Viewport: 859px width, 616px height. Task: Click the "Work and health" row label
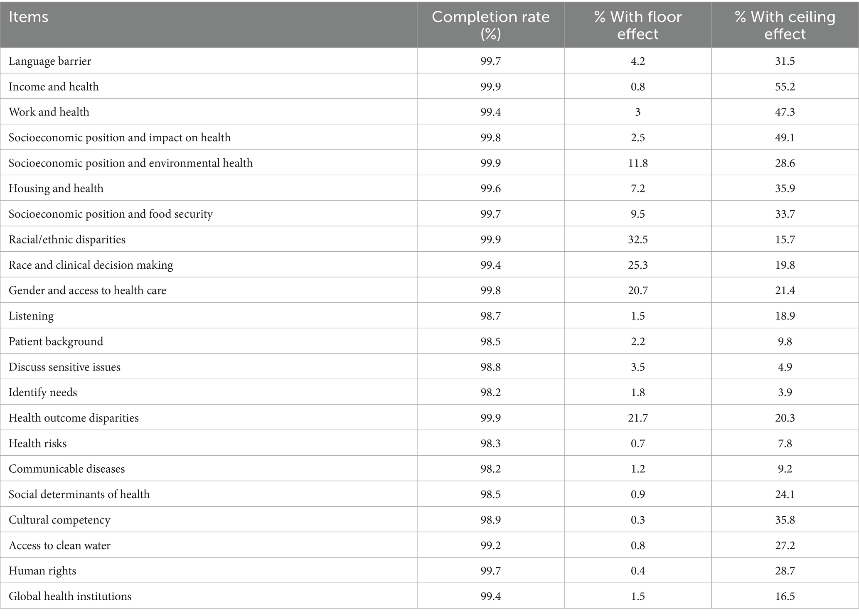point(49,112)
